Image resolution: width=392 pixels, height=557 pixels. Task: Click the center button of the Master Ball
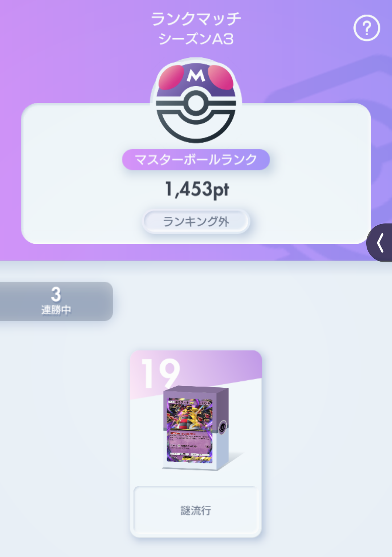point(196,104)
